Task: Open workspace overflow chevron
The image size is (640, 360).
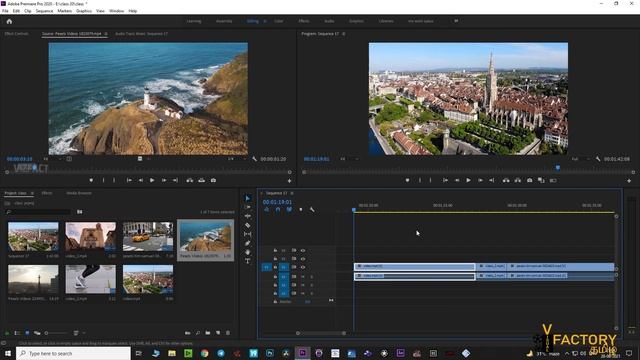Action: tap(456, 21)
